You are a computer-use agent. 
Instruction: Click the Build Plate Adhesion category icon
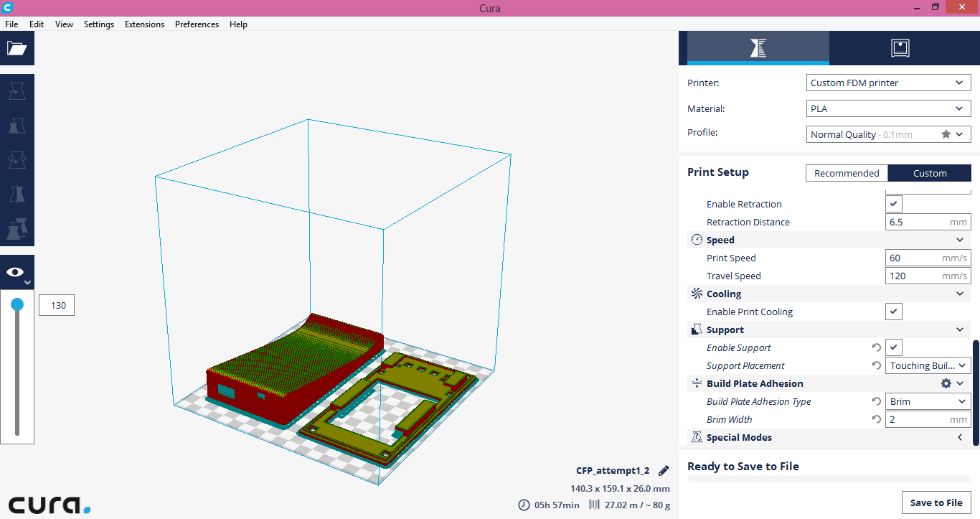tap(697, 383)
